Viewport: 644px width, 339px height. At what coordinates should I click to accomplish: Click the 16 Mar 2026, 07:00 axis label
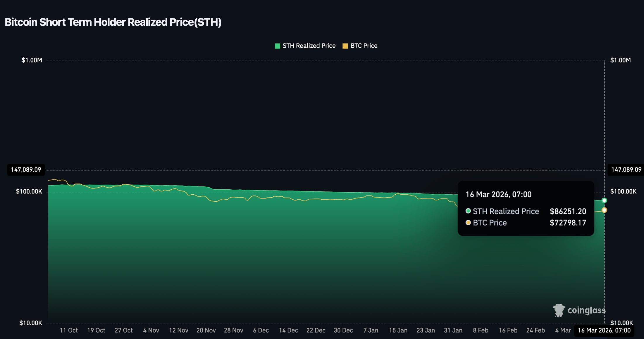(604, 330)
